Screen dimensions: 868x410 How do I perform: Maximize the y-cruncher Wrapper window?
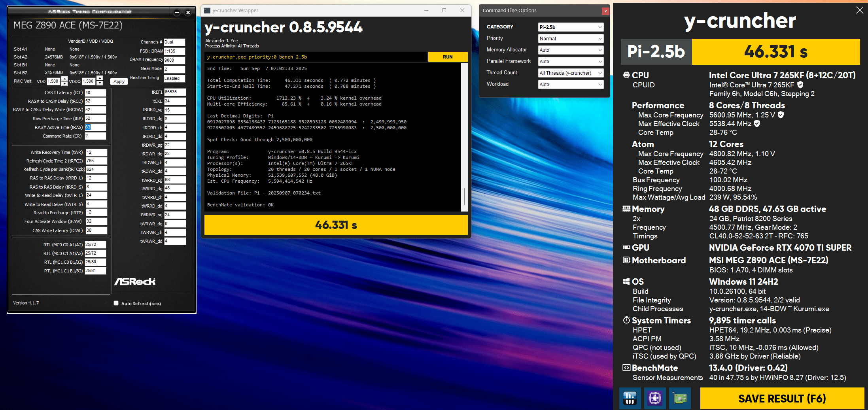(444, 10)
